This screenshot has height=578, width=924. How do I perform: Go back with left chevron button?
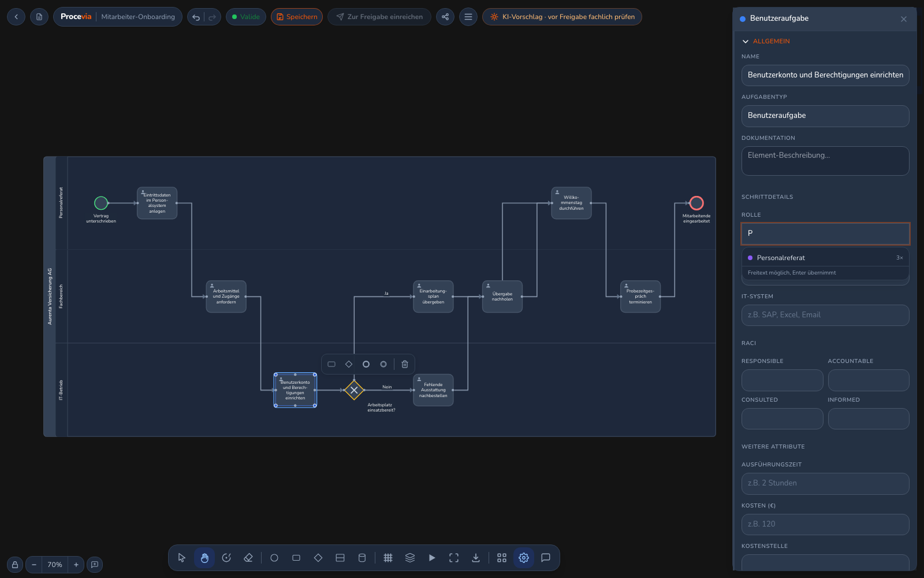[16, 17]
